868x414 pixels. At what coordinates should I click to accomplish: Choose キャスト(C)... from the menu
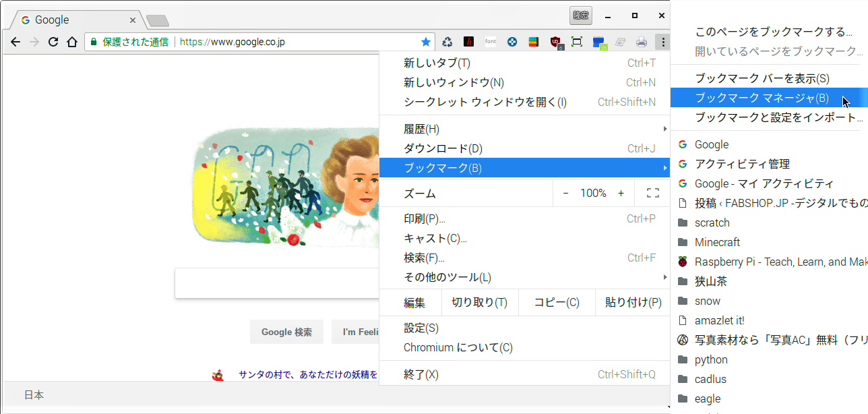tap(524, 239)
